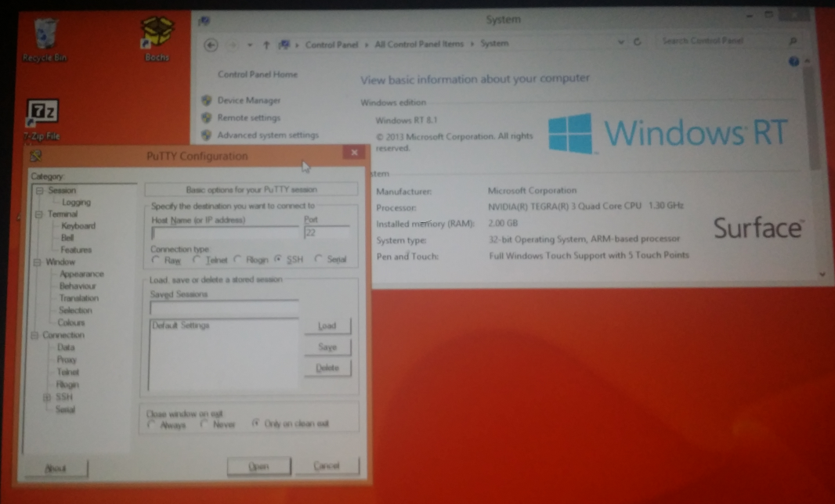Expand the SSH tree node

point(47,398)
